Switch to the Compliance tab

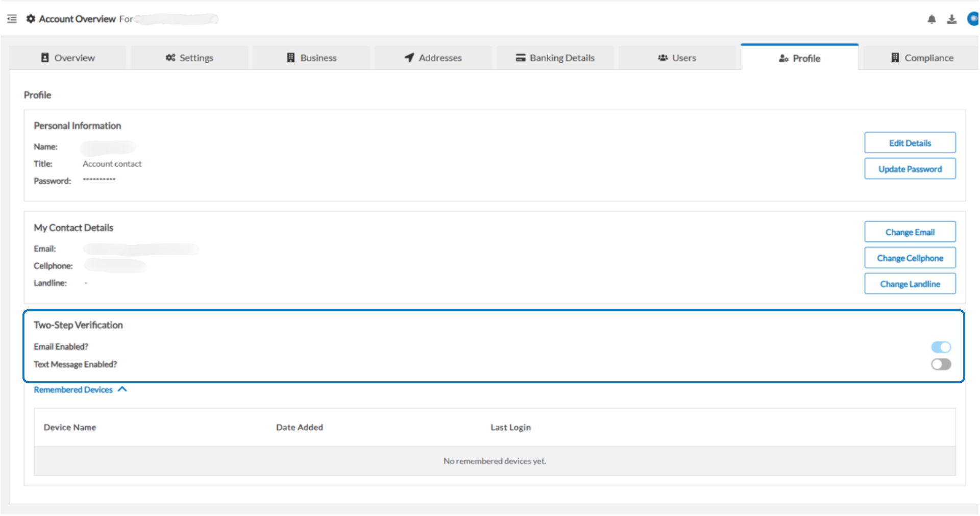(x=921, y=58)
